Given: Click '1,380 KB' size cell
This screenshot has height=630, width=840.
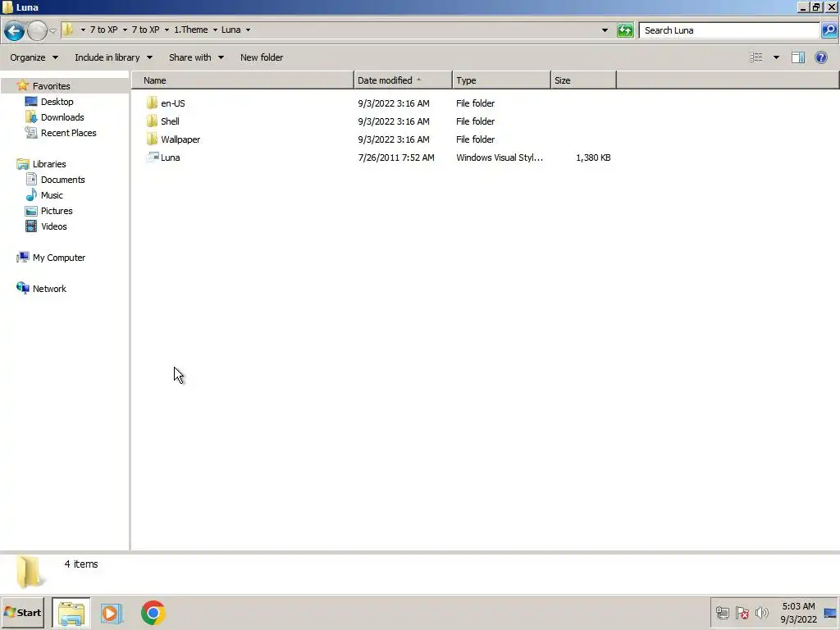Looking at the screenshot, I should (593, 157).
